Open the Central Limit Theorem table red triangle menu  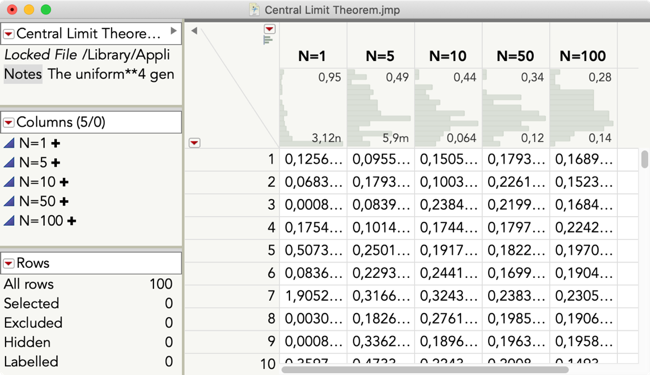[9, 34]
